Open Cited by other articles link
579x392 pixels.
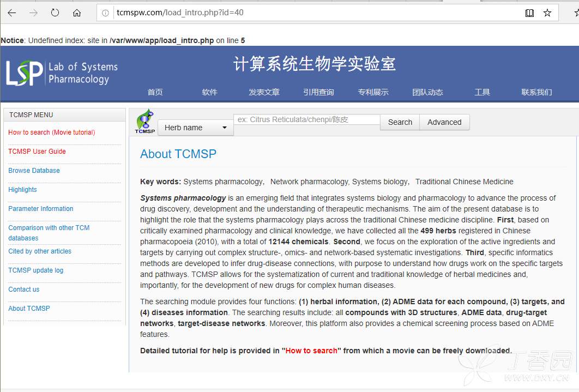coord(40,251)
